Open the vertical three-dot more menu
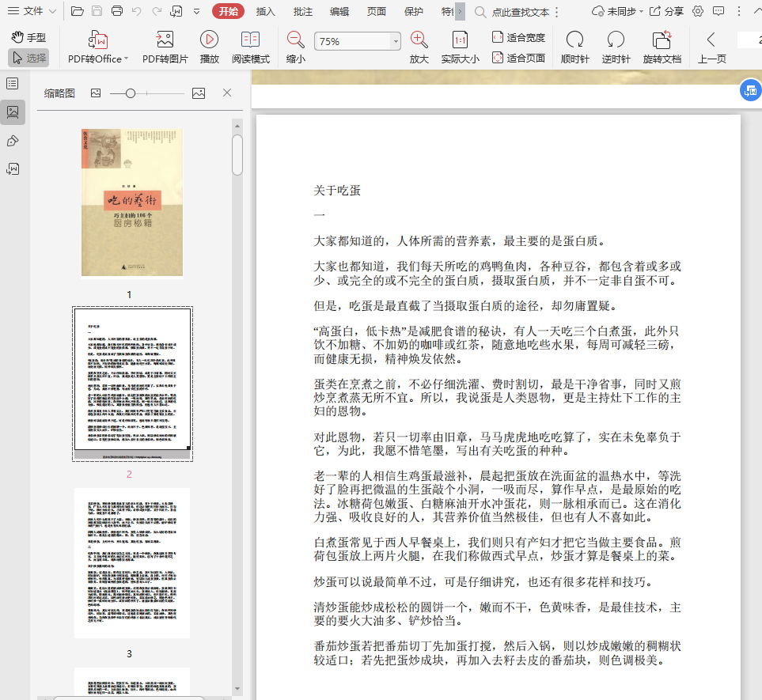The image size is (762, 700). coord(739,11)
